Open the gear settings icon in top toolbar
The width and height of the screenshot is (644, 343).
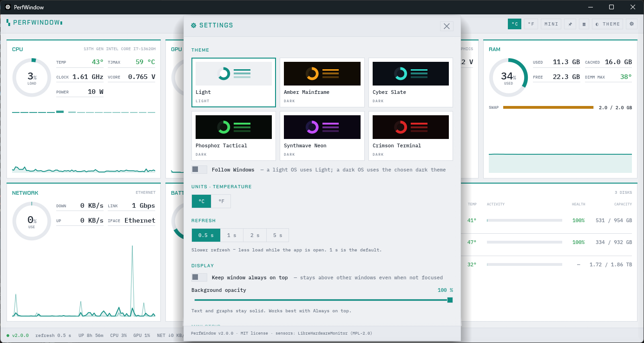[x=631, y=24]
